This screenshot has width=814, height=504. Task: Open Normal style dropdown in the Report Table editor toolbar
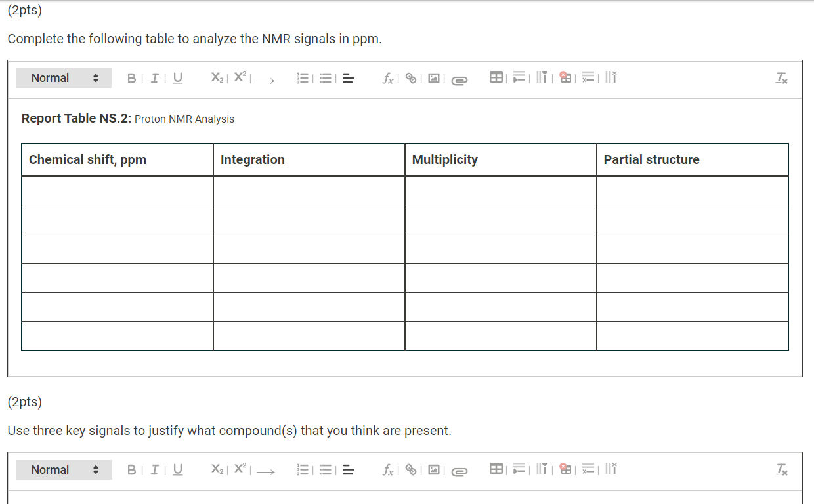tap(64, 78)
